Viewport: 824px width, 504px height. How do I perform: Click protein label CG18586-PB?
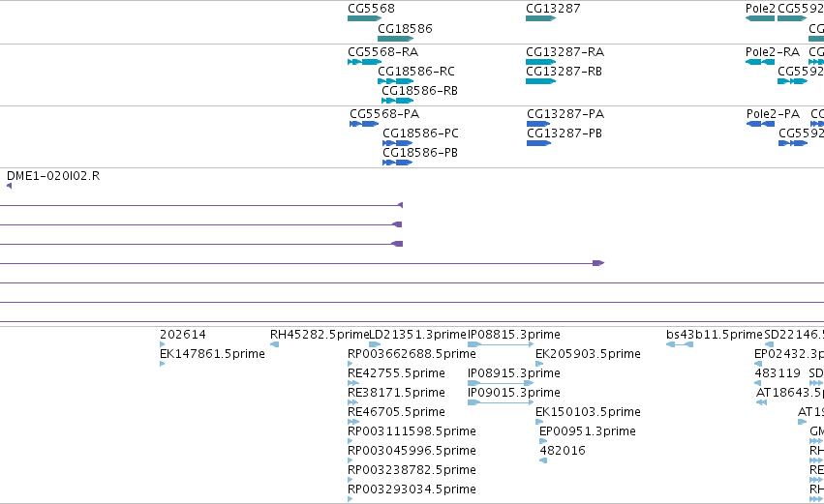(x=420, y=153)
